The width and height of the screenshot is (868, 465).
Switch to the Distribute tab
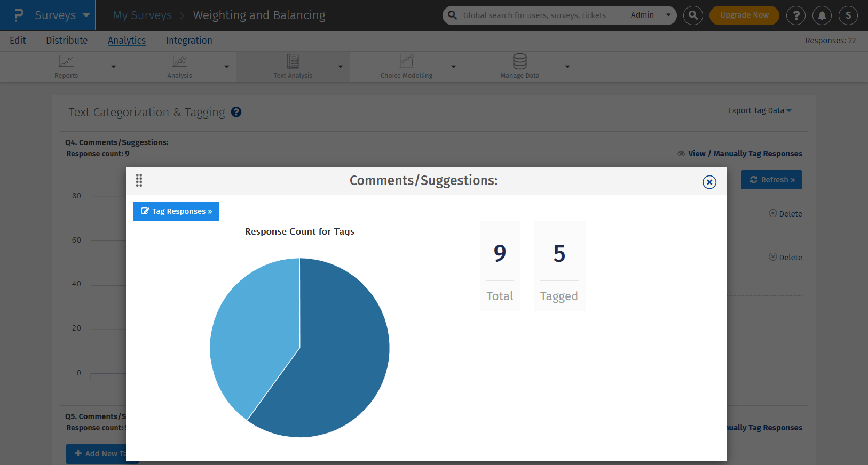click(67, 41)
